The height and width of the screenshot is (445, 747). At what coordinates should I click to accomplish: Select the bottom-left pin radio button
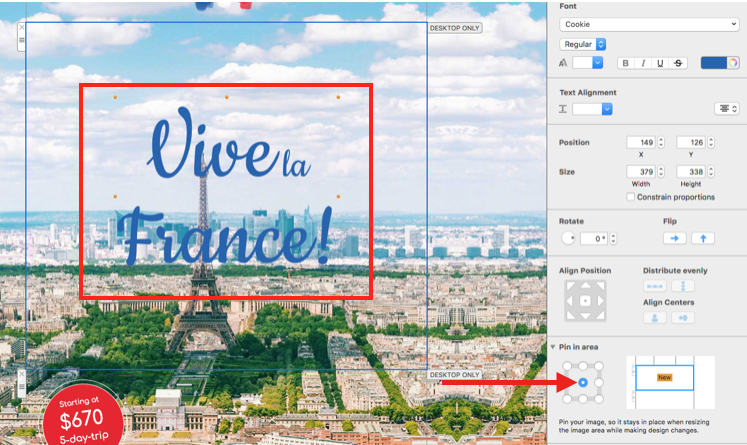pyautogui.click(x=567, y=399)
